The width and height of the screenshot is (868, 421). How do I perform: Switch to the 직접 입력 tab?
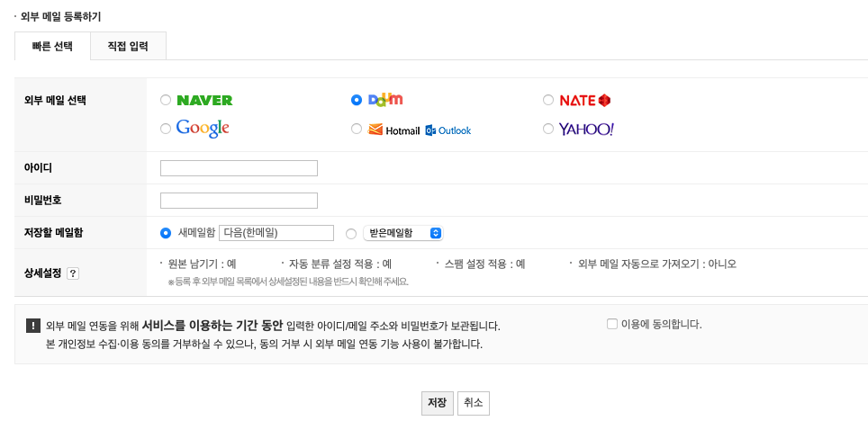tap(128, 46)
